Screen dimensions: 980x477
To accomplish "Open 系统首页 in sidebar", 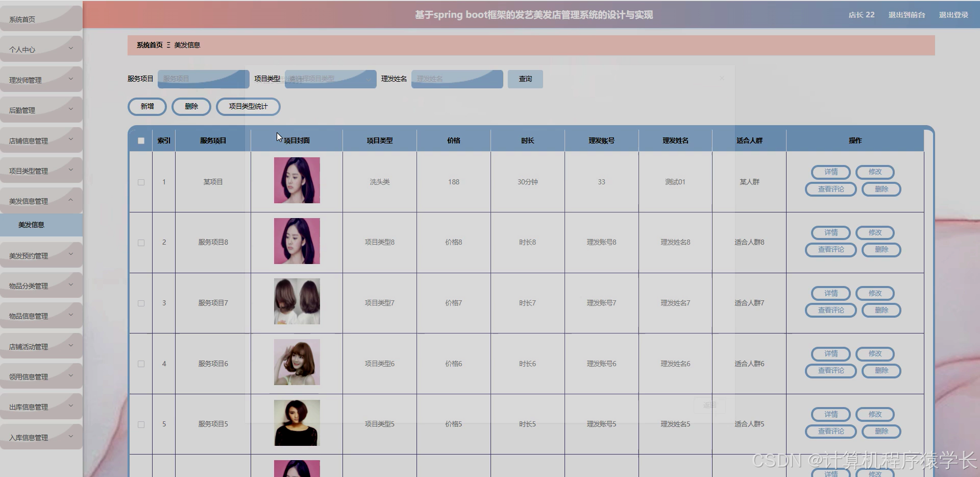I will (41, 19).
